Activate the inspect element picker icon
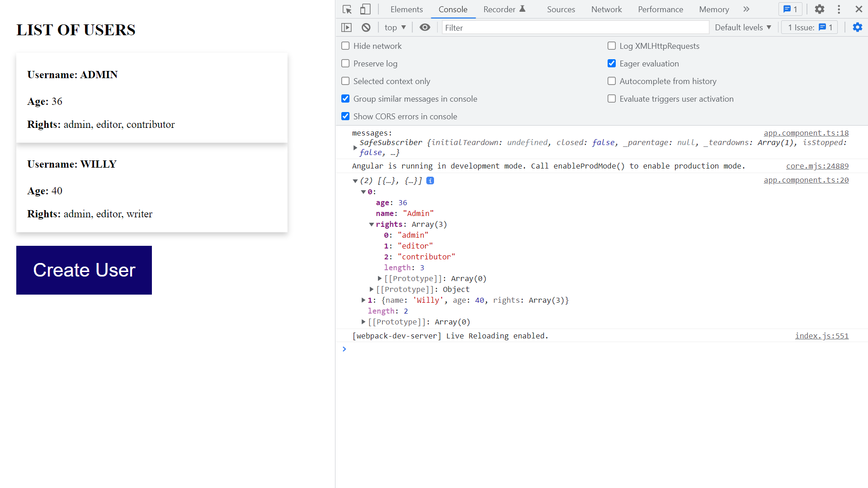This screenshot has height=488, width=868. (x=347, y=9)
